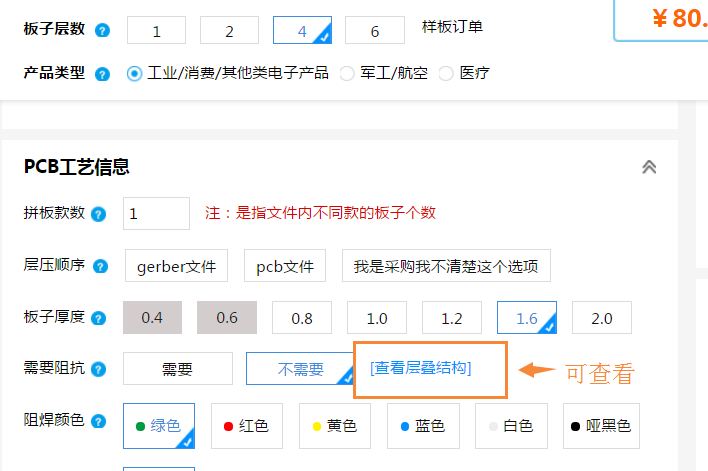Select board thickness 0.8
The height and width of the screenshot is (471, 708).
click(x=302, y=318)
